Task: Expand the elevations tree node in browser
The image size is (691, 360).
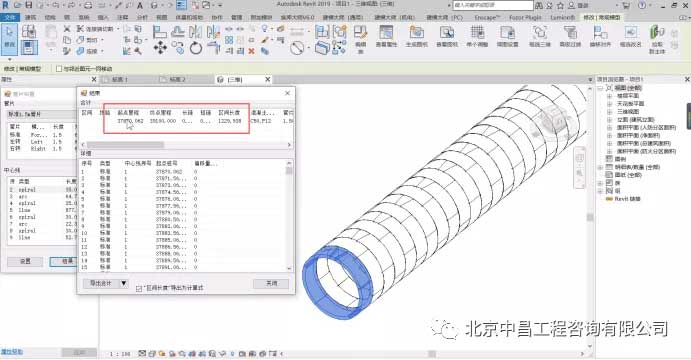Action: click(609, 119)
